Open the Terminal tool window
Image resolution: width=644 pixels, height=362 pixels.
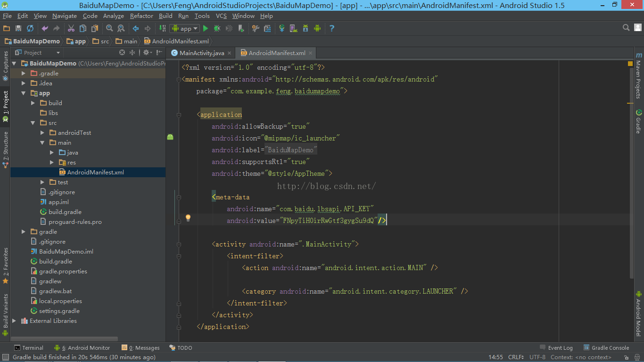tap(29, 348)
